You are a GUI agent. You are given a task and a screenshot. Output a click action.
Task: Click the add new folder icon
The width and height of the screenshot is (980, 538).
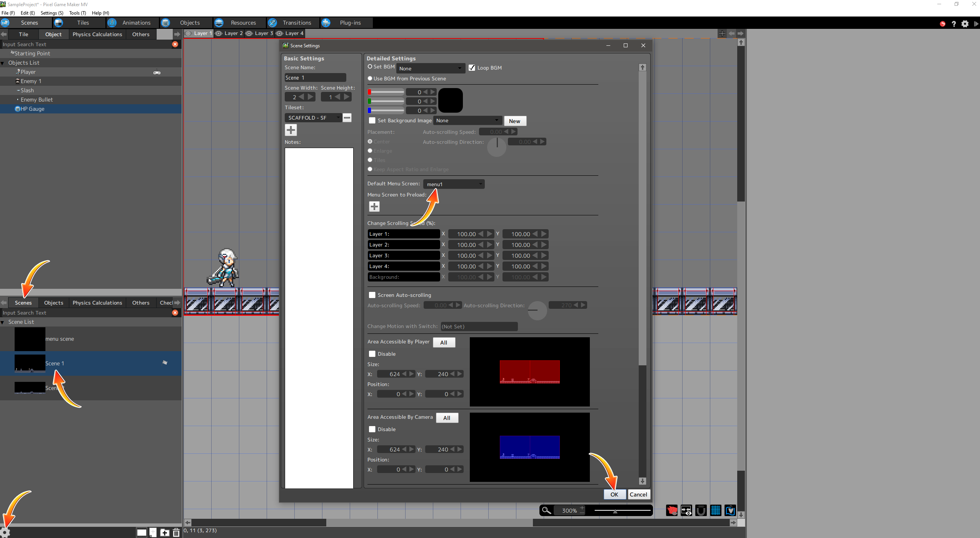point(165,533)
